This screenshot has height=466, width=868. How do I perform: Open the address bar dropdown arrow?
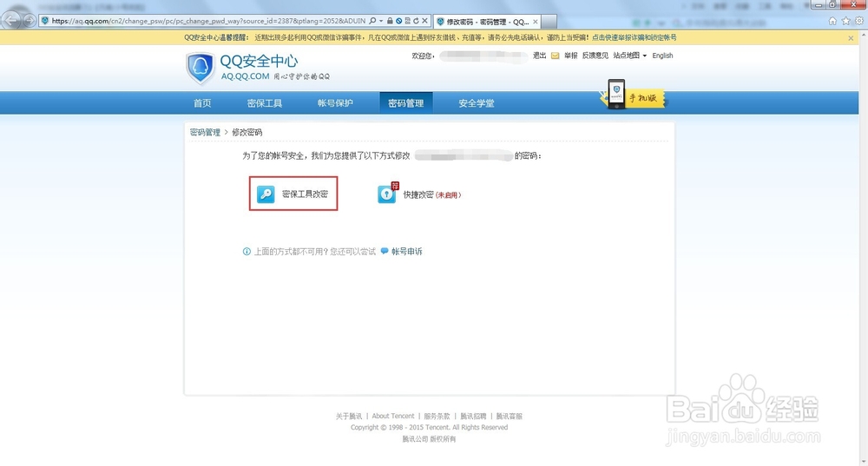click(381, 21)
